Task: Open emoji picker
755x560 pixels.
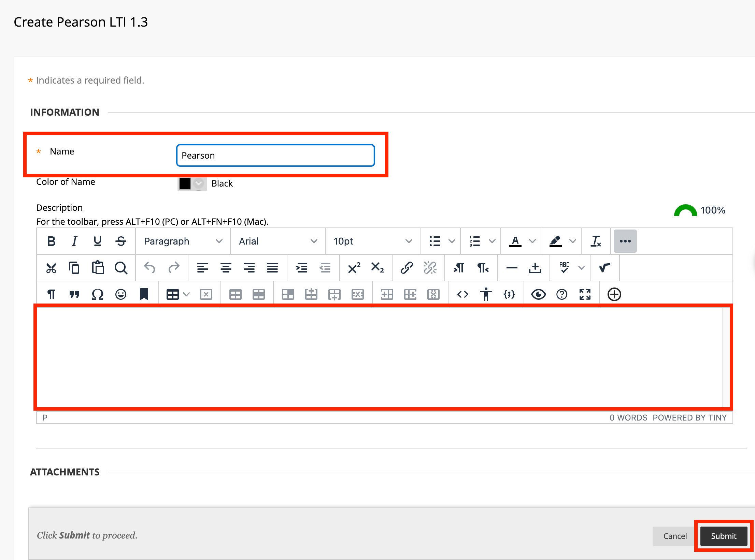Action: tap(121, 294)
